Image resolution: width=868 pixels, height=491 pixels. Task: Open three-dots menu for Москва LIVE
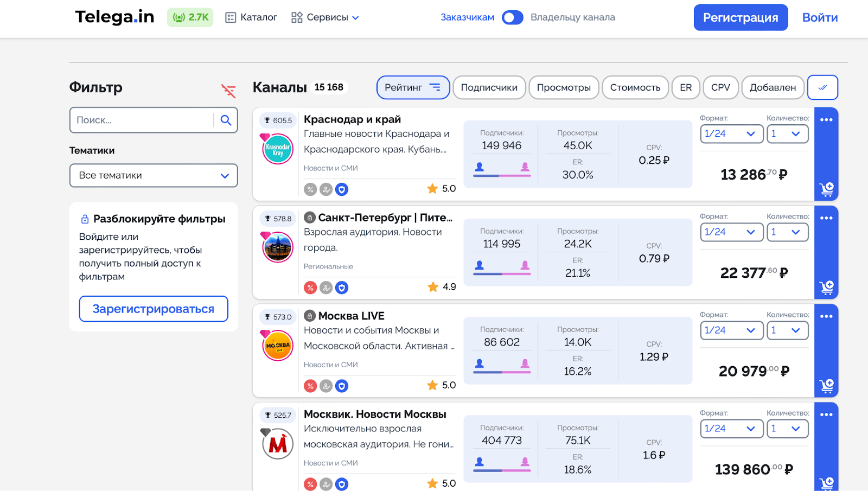pyautogui.click(x=826, y=316)
